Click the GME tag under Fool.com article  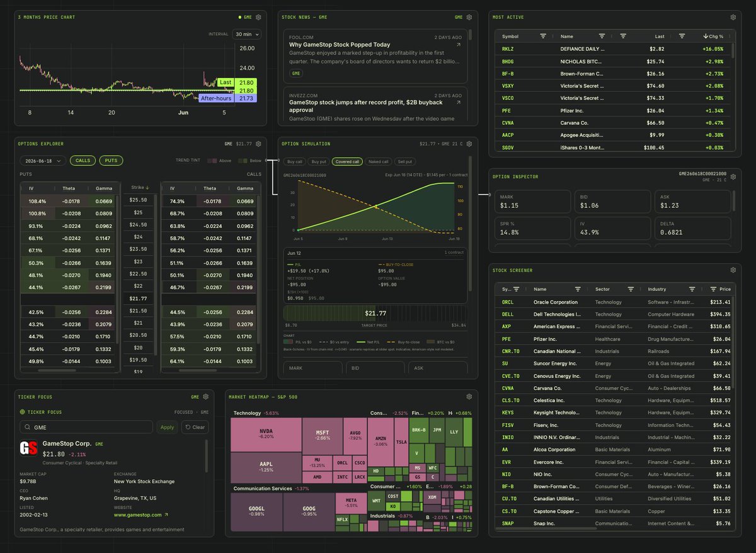click(x=296, y=74)
